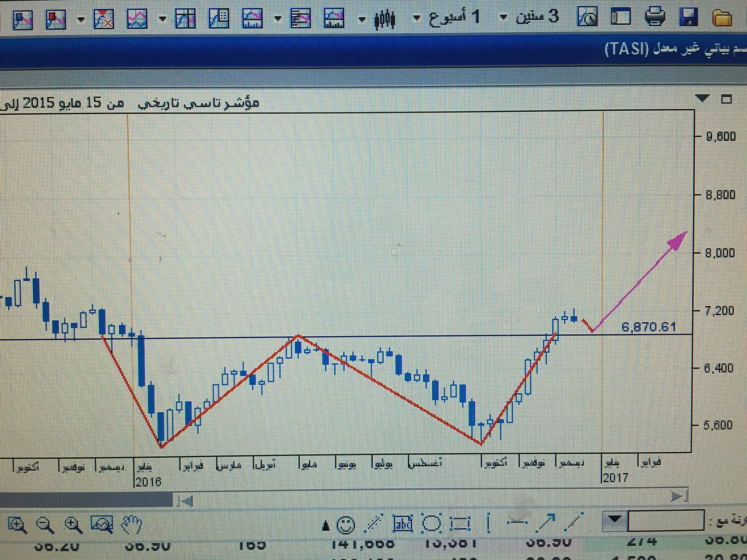747x560 pixels.
Task: Select the hand pan tool
Action: 131,525
